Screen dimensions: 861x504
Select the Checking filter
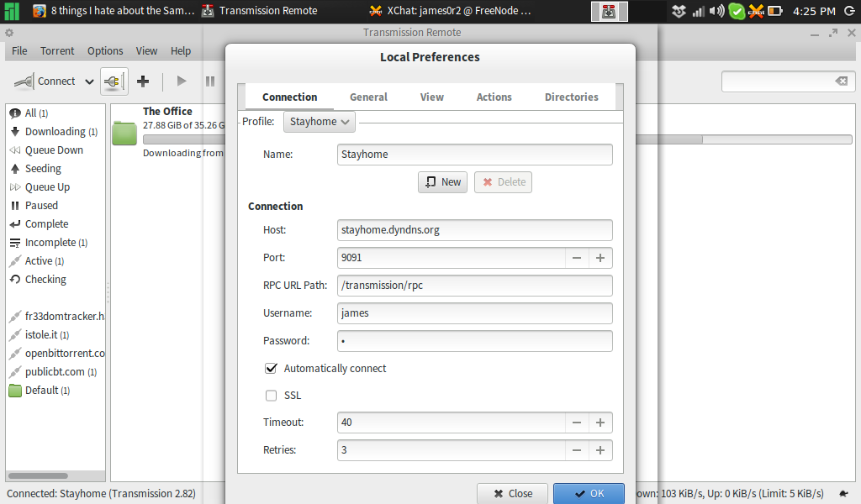pos(38,280)
